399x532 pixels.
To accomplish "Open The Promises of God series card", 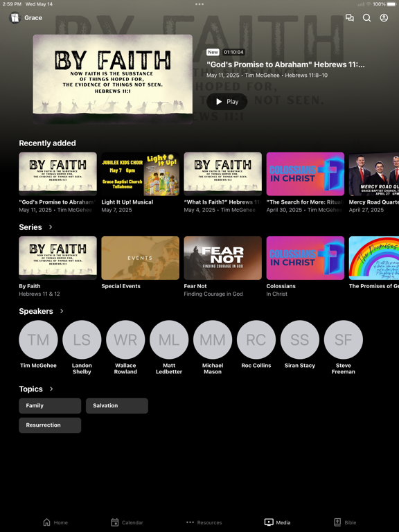I will 374,258.
